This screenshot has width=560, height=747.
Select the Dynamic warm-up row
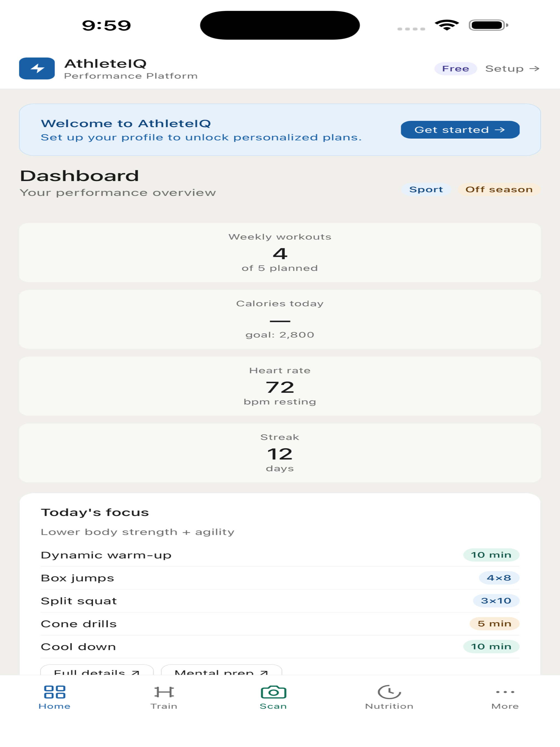pyautogui.click(x=280, y=555)
